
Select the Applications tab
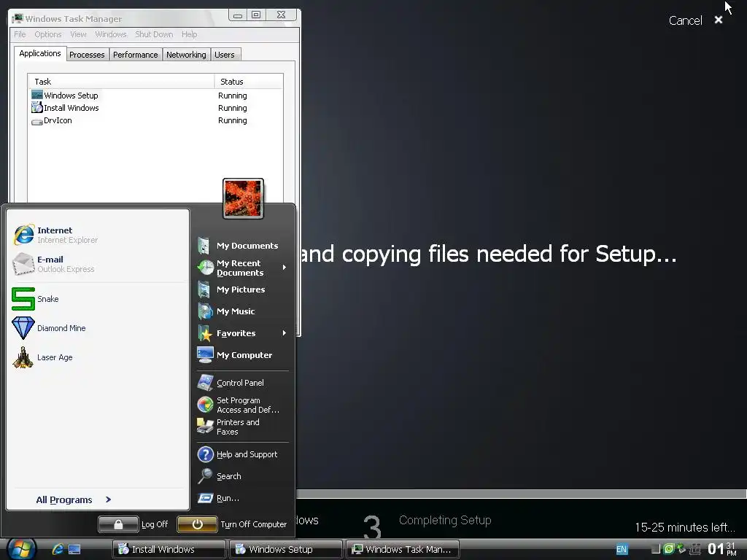[40, 53]
